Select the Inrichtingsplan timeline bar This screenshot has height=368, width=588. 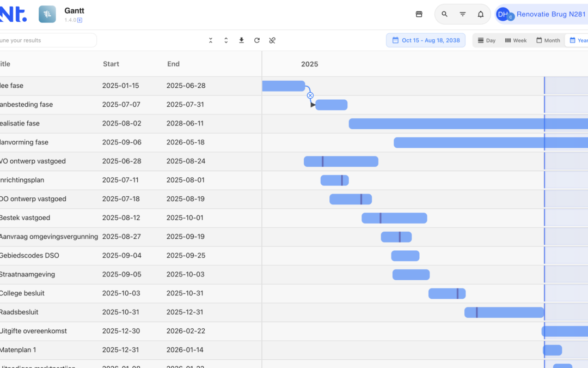334,180
